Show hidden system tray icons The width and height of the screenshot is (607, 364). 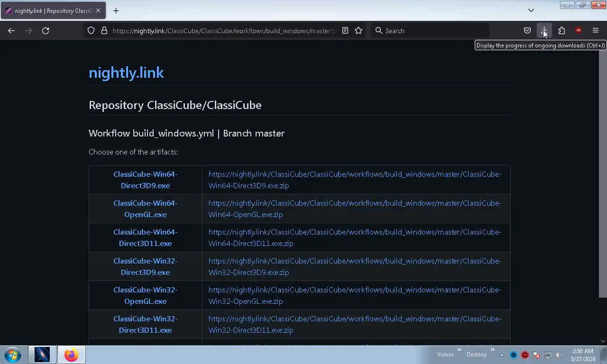click(502, 355)
